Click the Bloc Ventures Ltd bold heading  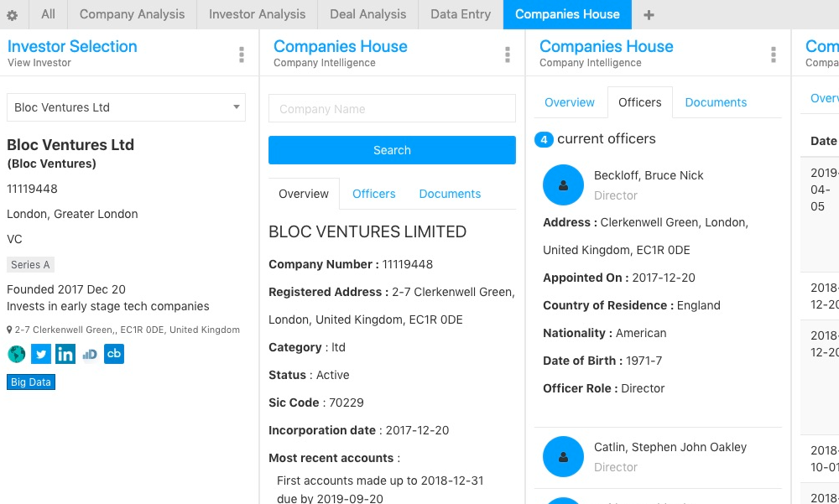[70, 145]
